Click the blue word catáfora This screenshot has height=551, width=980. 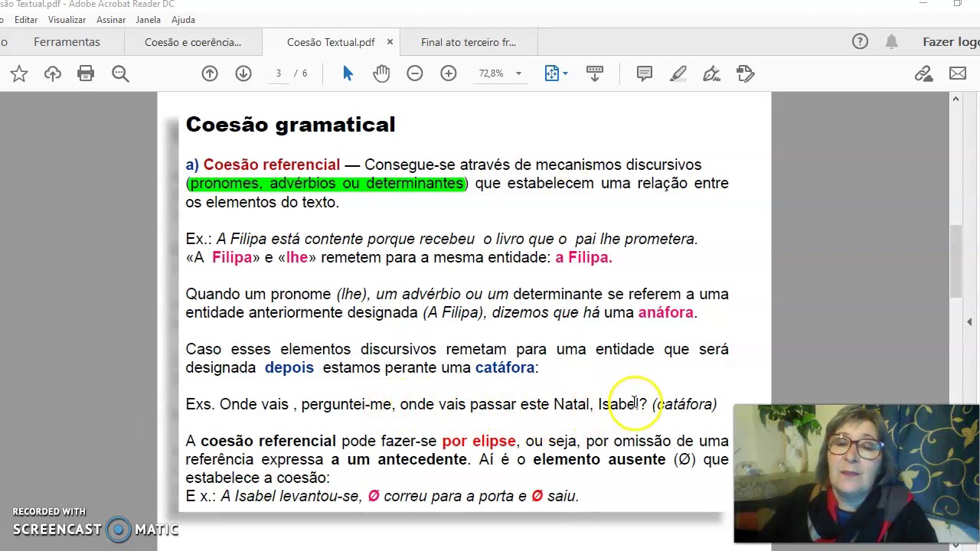click(x=505, y=367)
